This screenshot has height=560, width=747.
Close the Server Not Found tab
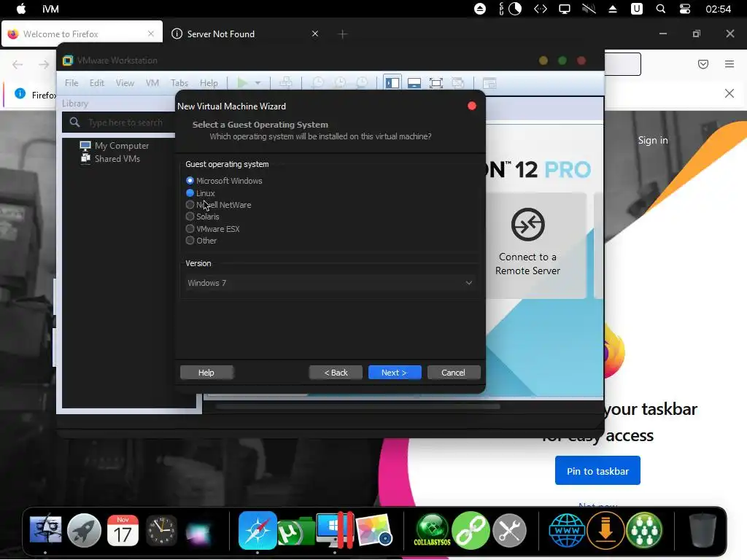(315, 34)
